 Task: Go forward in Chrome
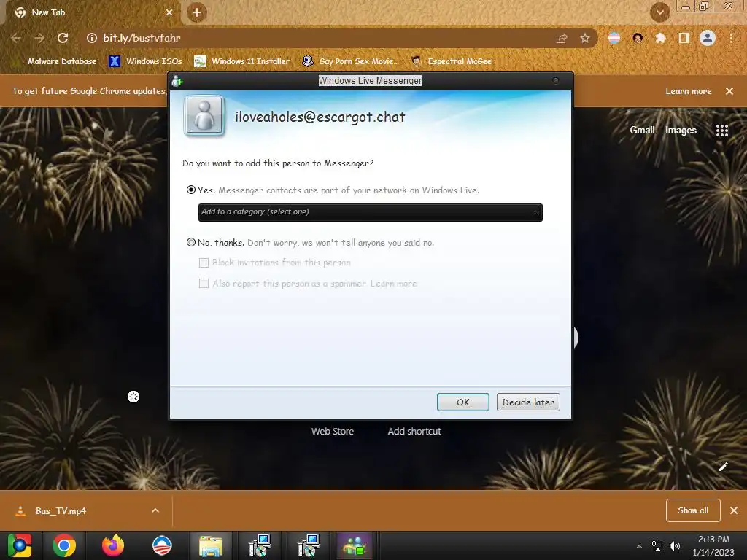coord(39,38)
